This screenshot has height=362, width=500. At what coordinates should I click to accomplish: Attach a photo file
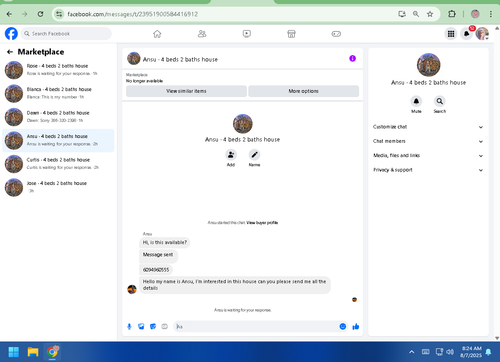point(141,326)
